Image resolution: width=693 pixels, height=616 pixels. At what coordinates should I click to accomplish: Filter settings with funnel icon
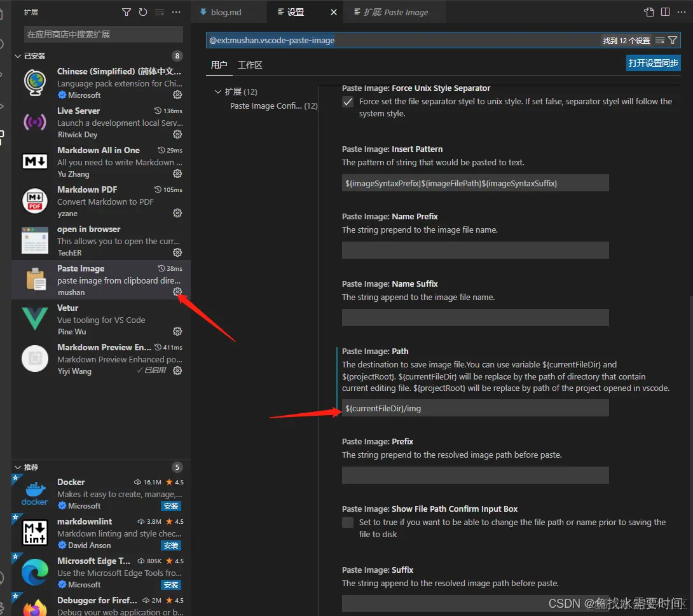coord(673,40)
